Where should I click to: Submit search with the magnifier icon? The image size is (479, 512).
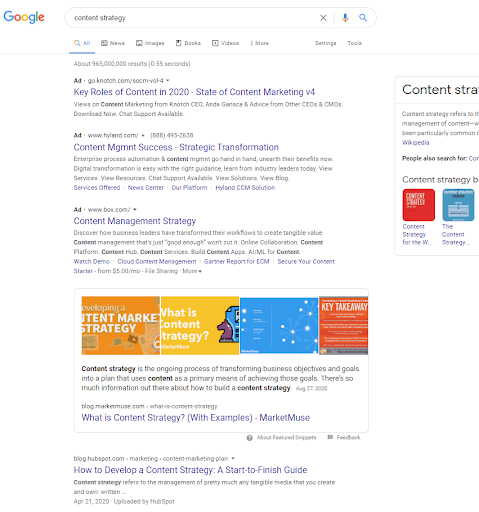coord(363,18)
